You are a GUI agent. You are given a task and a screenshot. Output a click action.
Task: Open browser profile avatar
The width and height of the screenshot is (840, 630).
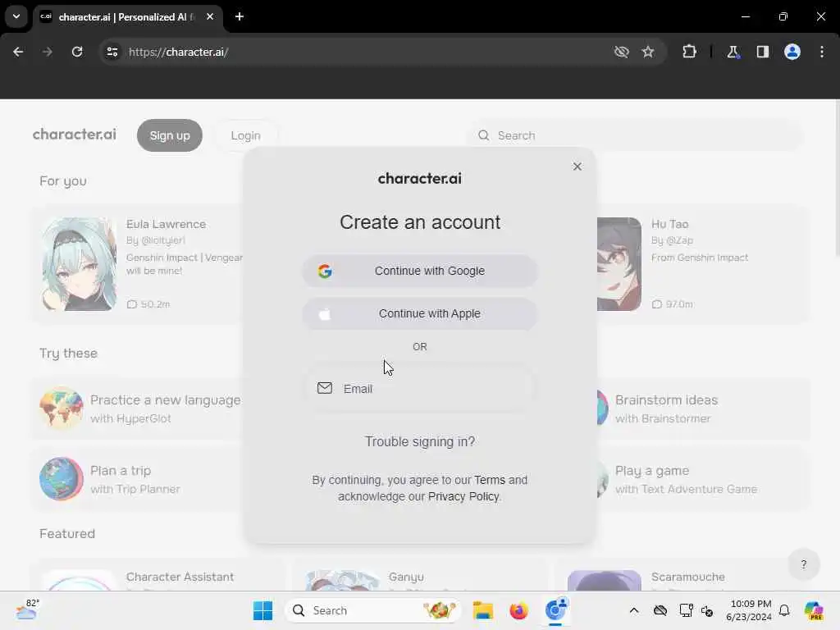point(792,52)
